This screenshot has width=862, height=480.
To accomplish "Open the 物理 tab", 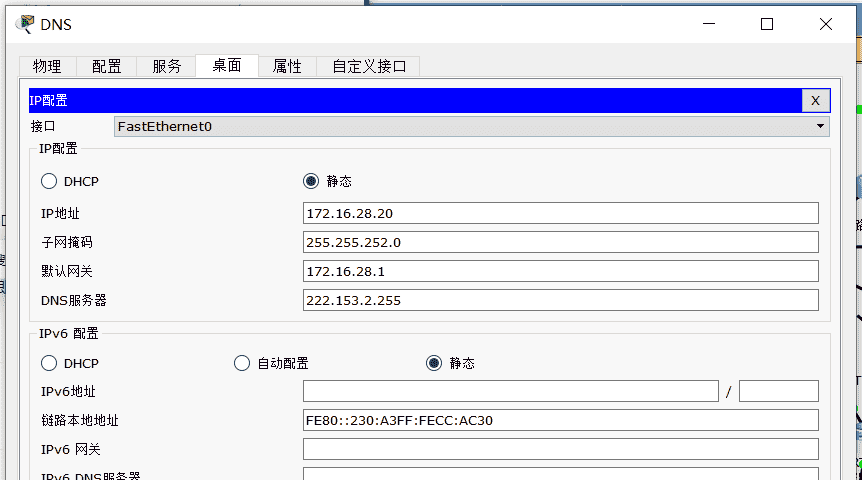I will [x=47, y=67].
